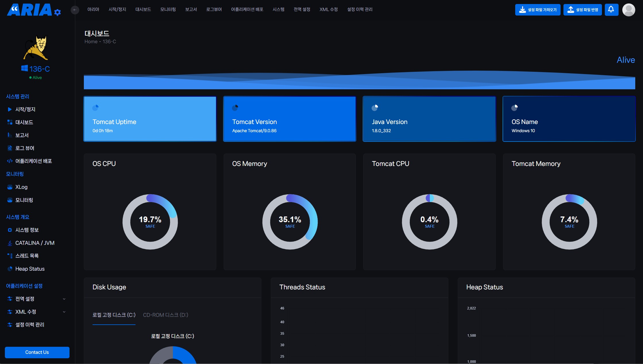Open 대시보드 in top navigation
Screen dimensions: 643x364
point(143,9)
